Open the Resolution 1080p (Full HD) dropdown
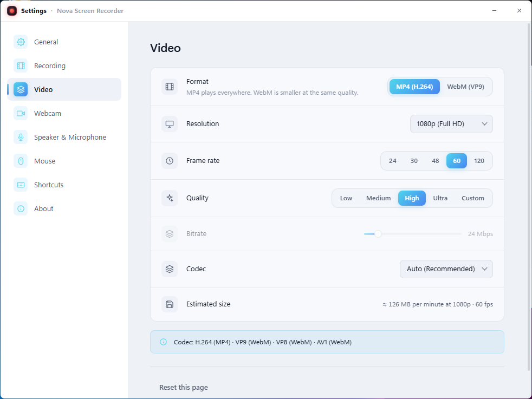Screen dimensions: 532x399 451,124
